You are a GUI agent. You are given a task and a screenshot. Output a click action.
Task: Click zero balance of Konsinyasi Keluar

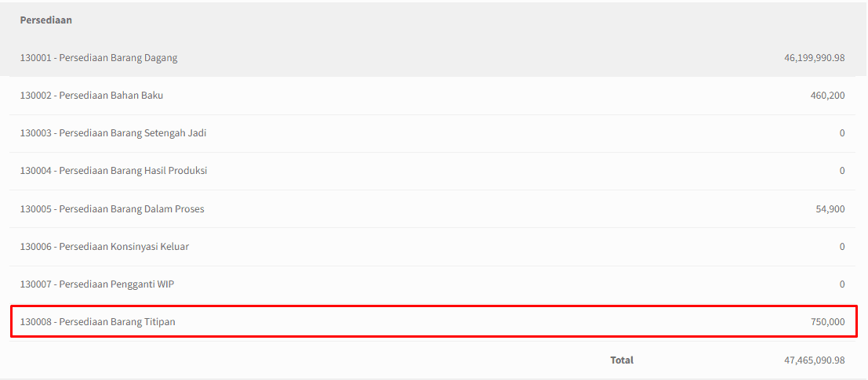(x=842, y=246)
